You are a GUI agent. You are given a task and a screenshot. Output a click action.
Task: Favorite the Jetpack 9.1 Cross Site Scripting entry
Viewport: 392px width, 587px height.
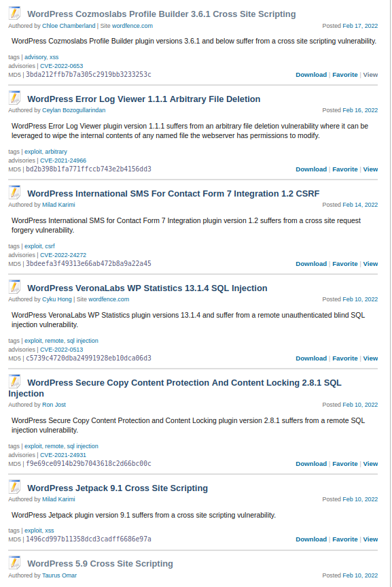tap(345, 539)
